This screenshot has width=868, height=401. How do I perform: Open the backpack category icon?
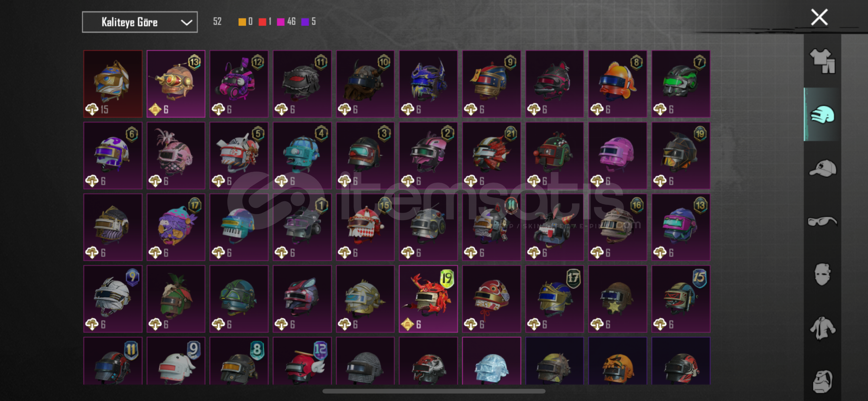click(x=822, y=381)
